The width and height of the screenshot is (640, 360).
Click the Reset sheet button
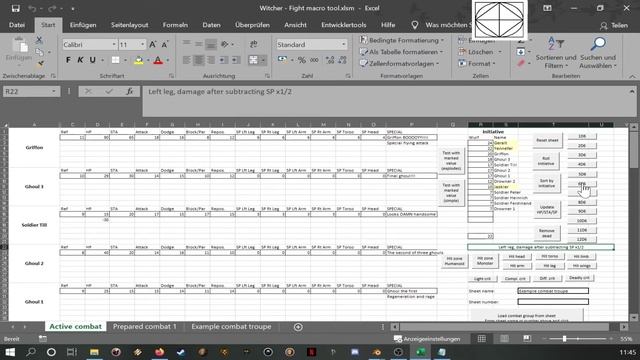[x=547, y=140]
